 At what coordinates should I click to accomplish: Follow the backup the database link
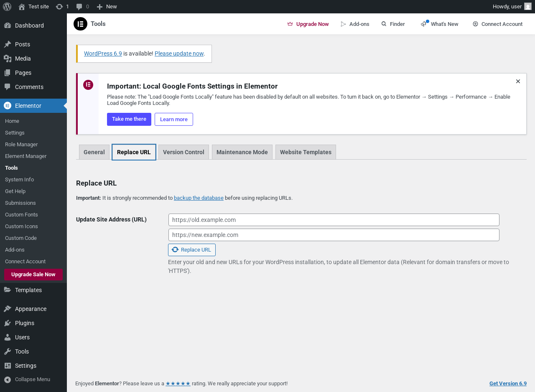(x=199, y=198)
